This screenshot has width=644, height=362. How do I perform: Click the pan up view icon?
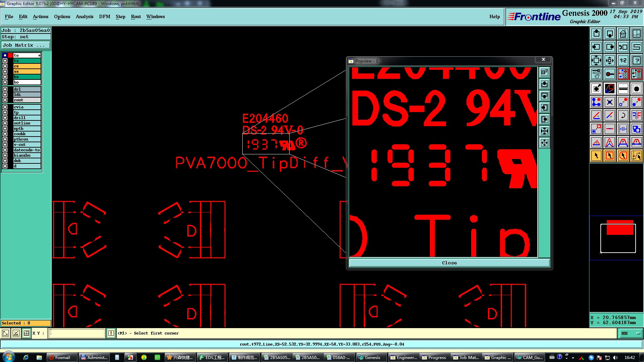[x=596, y=34]
